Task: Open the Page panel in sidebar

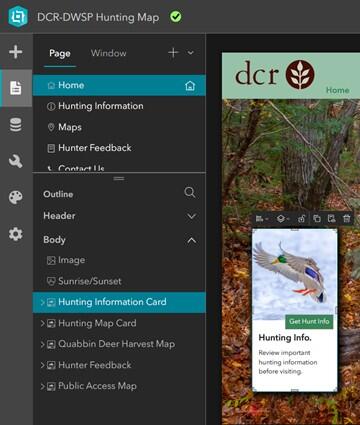Action: (16, 88)
